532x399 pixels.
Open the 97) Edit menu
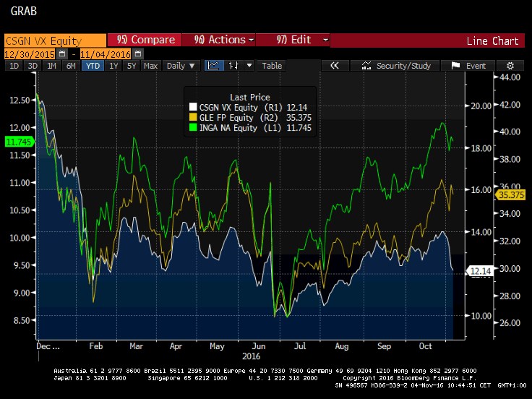[x=293, y=40]
